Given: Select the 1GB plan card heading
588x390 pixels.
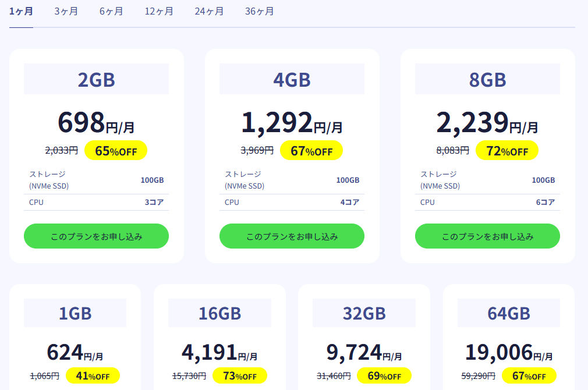Looking at the screenshot, I should point(75,314).
